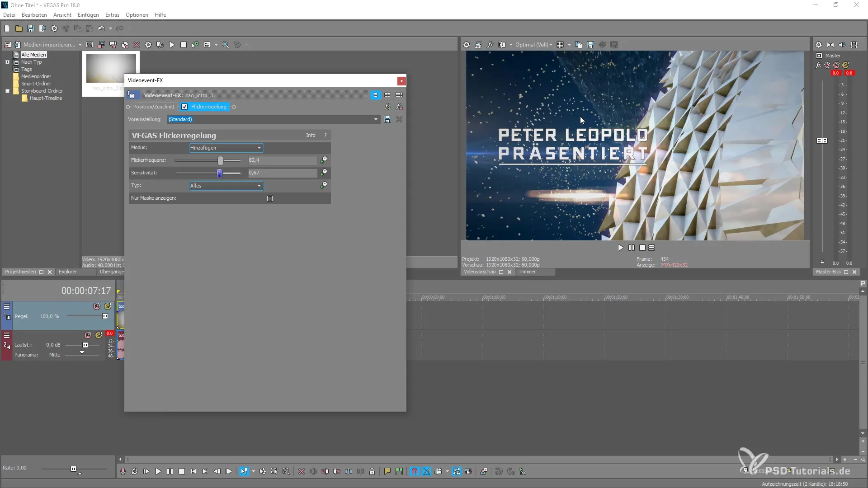Adjust the Flickerfrequenz slider handle
This screenshot has width=868, height=488.
[220, 160]
